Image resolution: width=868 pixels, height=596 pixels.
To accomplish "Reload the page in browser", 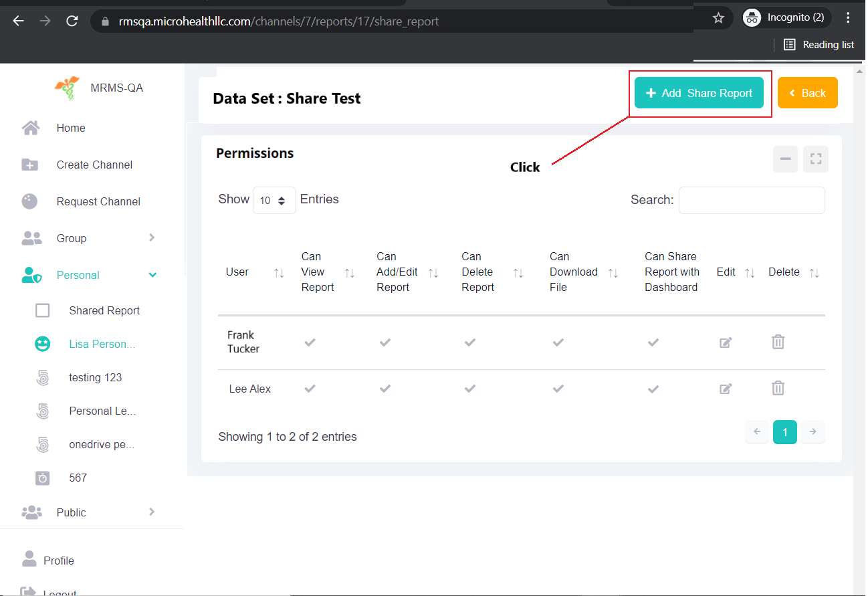I will (x=72, y=21).
